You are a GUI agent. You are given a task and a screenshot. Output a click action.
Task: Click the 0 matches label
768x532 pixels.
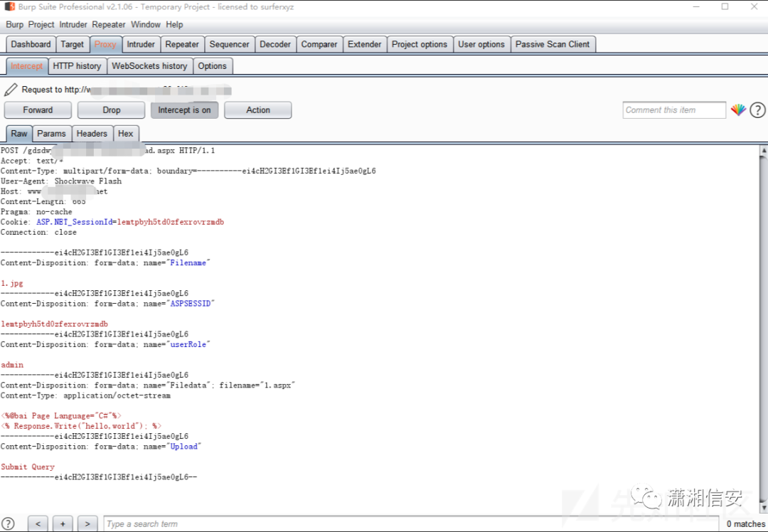tap(745, 523)
